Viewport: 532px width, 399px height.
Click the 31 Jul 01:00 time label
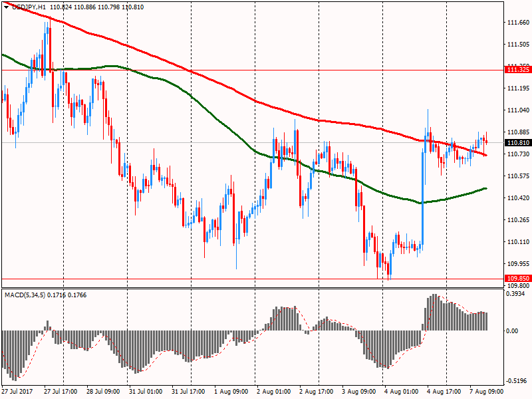point(146,392)
